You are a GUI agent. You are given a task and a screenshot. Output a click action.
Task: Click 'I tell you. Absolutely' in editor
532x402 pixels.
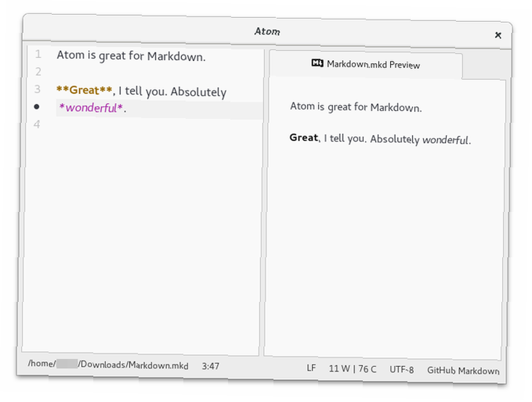[x=172, y=91]
